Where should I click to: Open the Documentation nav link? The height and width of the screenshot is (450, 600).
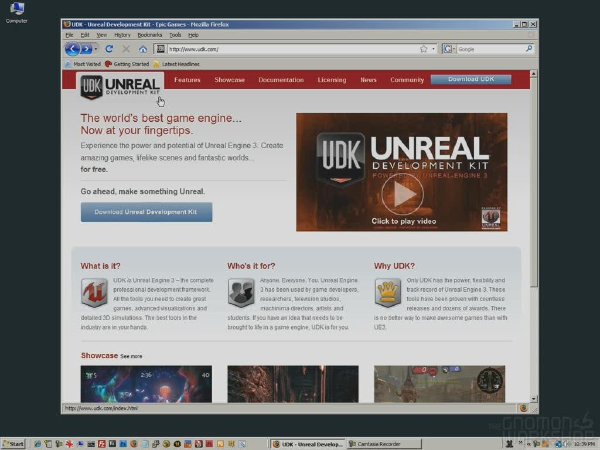pyautogui.click(x=281, y=80)
